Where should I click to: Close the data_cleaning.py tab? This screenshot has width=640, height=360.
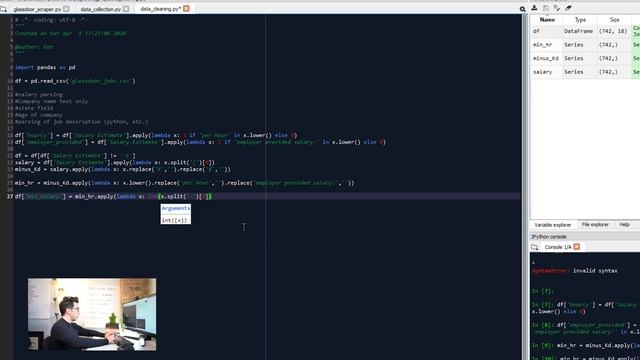pos(186,8)
